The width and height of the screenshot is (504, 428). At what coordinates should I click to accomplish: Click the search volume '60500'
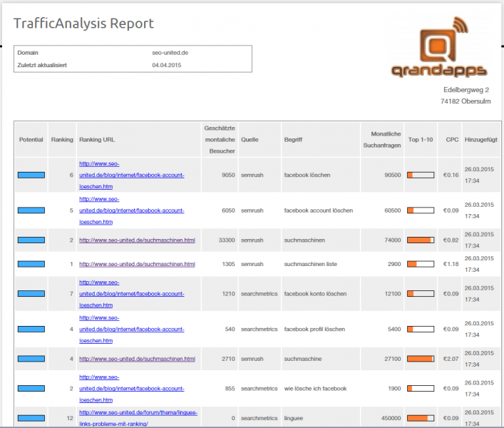(393, 210)
